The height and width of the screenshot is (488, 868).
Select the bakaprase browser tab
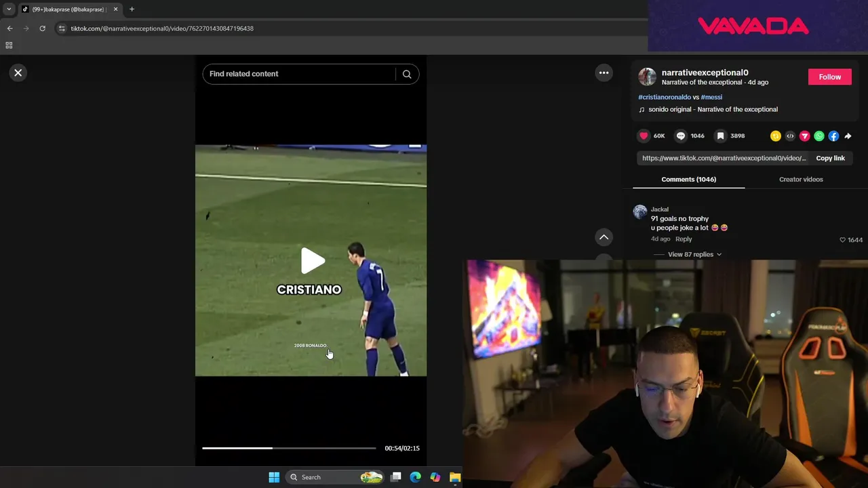pos(69,9)
